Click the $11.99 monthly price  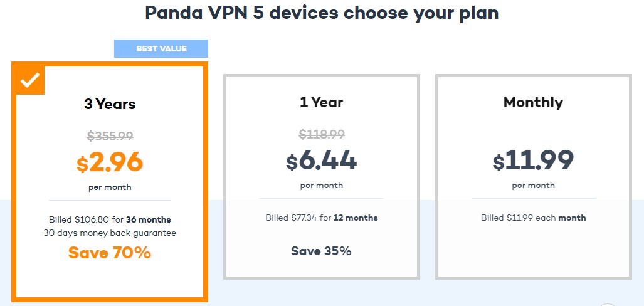tap(533, 161)
